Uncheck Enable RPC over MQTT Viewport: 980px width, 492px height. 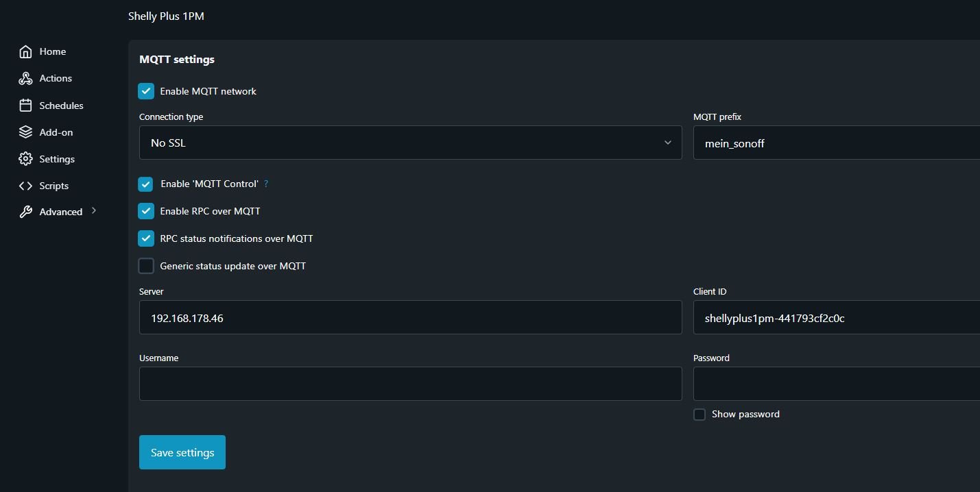point(146,211)
